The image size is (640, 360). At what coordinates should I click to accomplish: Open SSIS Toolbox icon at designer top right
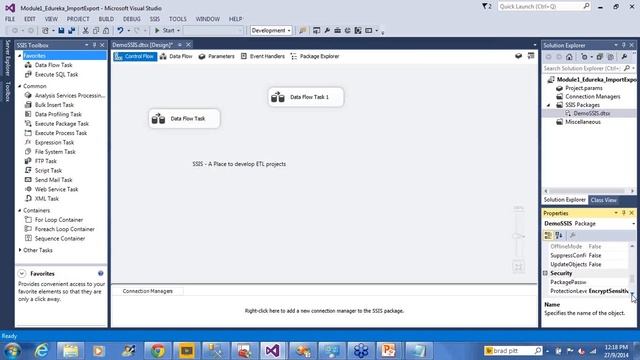click(531, 56)
